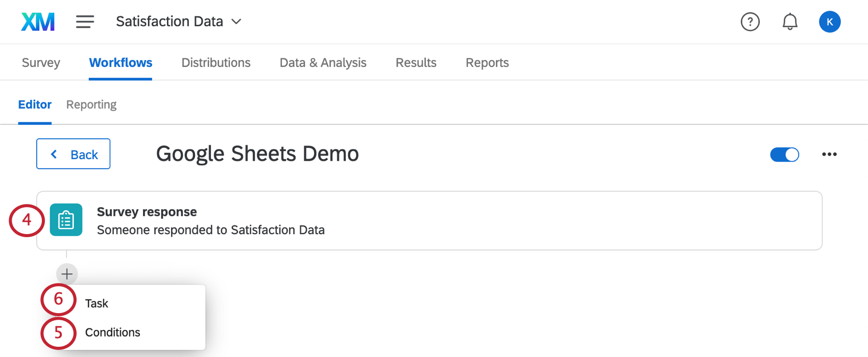Click the Back button
This screenshot has width=868, height=357.
click(x=74, y=154)
